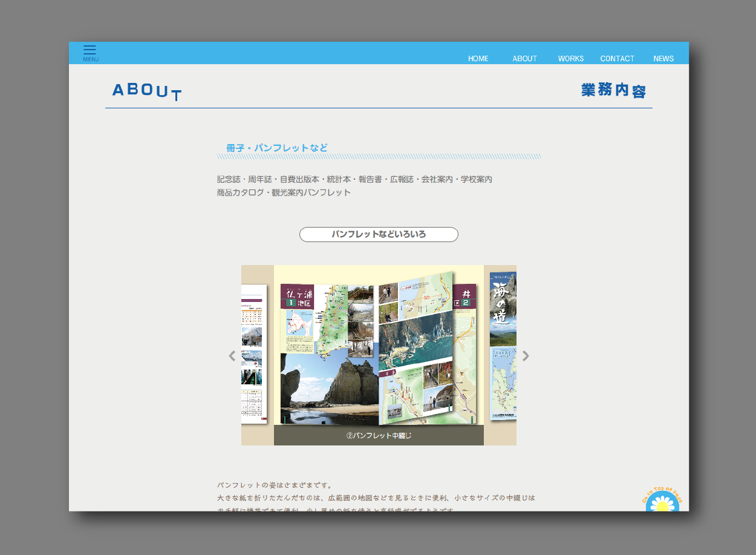Click the 業務内容 heading

tap(614, 91)
